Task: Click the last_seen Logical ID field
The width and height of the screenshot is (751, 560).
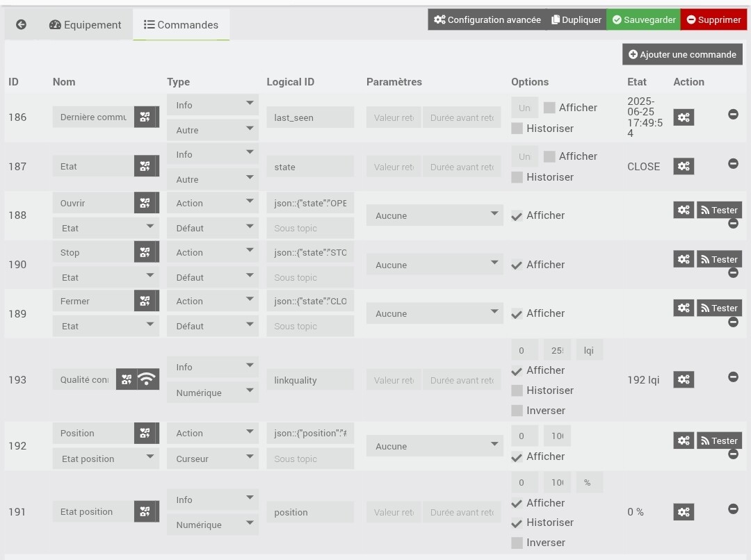Action: pyautogui.click(x=310, y=117)
